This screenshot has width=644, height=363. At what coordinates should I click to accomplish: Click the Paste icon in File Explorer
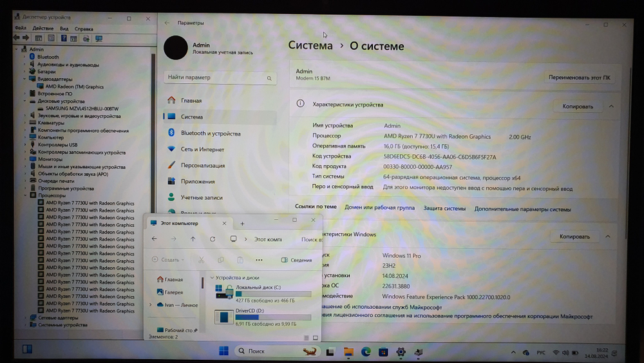[x=240, y=260]
